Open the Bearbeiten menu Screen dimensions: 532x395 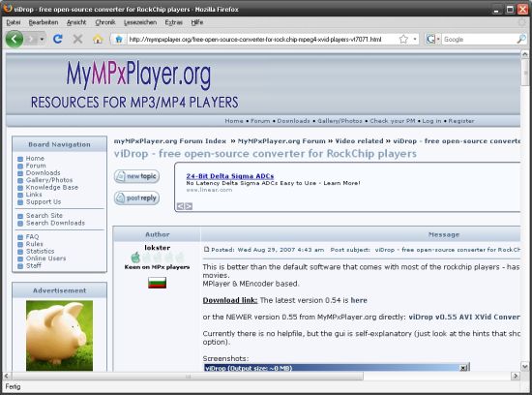pos(44,22)
